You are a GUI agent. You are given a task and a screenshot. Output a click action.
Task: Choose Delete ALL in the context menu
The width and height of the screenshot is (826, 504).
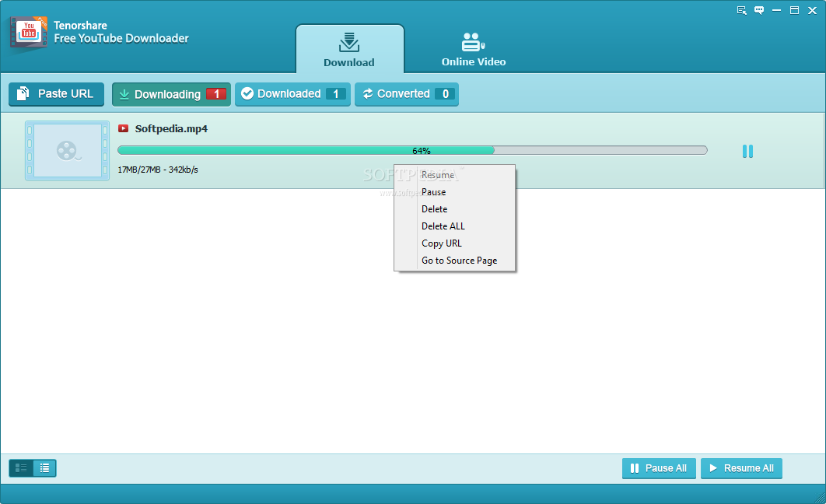tap(455, 226)
